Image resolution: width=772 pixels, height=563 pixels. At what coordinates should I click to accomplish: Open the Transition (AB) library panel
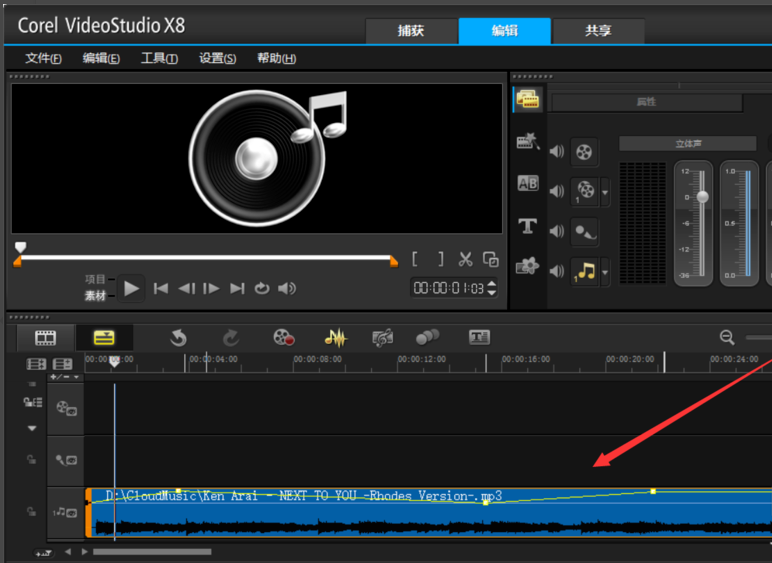pyautogui.click(x=528, y=184)
